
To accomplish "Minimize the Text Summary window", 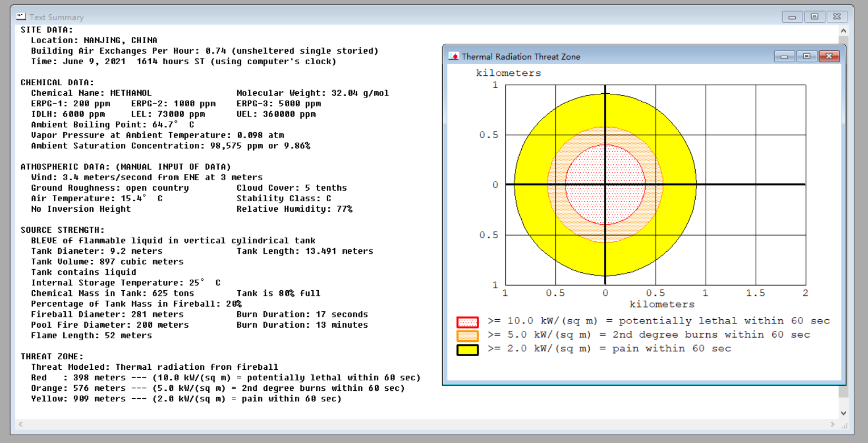I will point(792,17).
